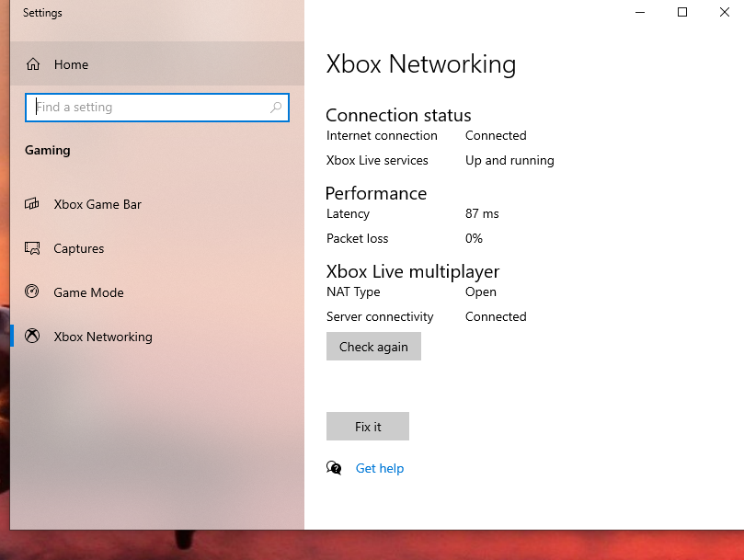Click the Game Mode gauge icon
The image size is (744, 560).
(x=32, y=291)
